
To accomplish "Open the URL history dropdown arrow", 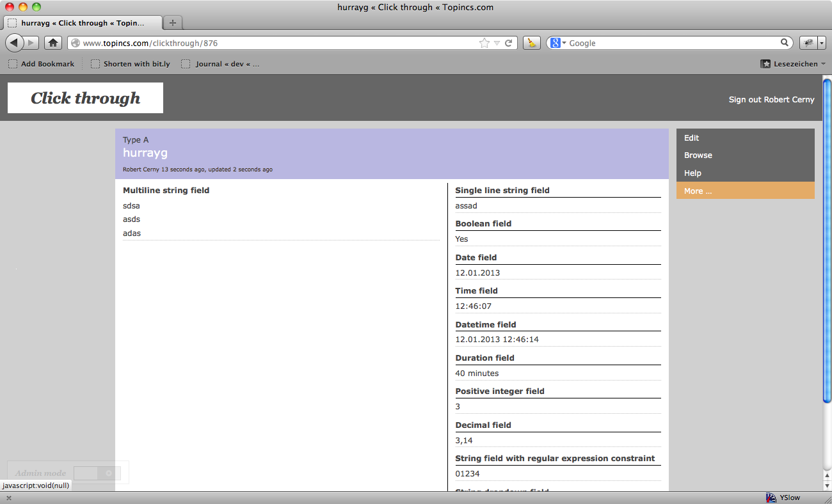I will [497, 43].
